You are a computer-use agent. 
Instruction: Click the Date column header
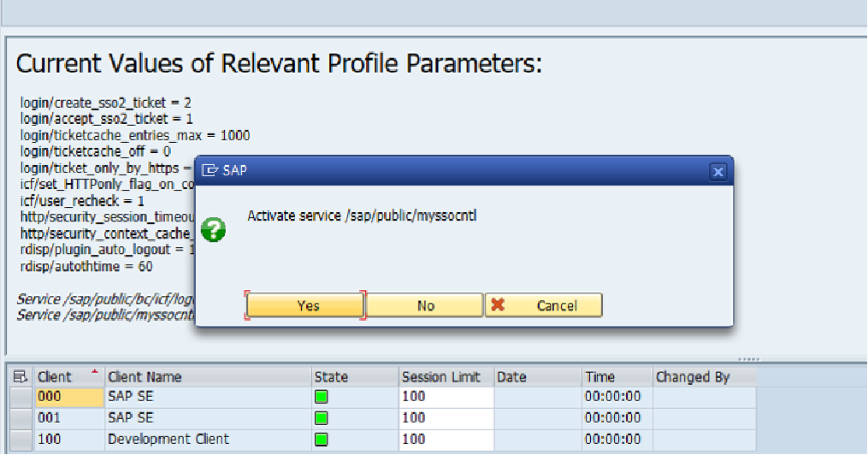click(x=538, y=377)
